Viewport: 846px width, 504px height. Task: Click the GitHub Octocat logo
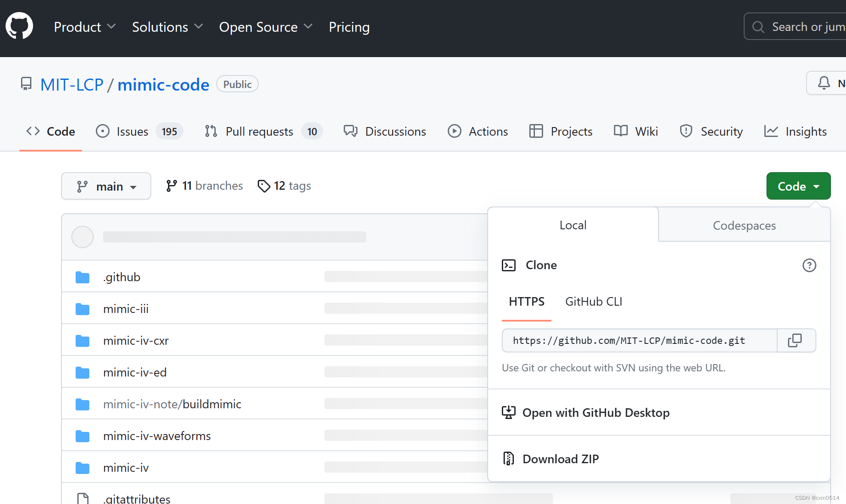(19, 27)
